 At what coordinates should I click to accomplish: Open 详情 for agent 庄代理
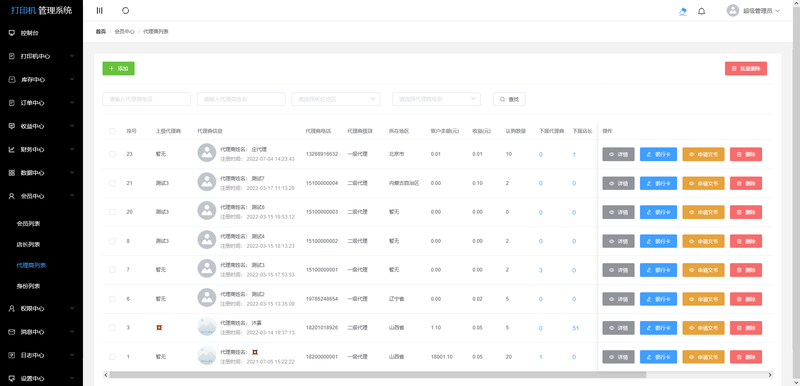(618, 154)
